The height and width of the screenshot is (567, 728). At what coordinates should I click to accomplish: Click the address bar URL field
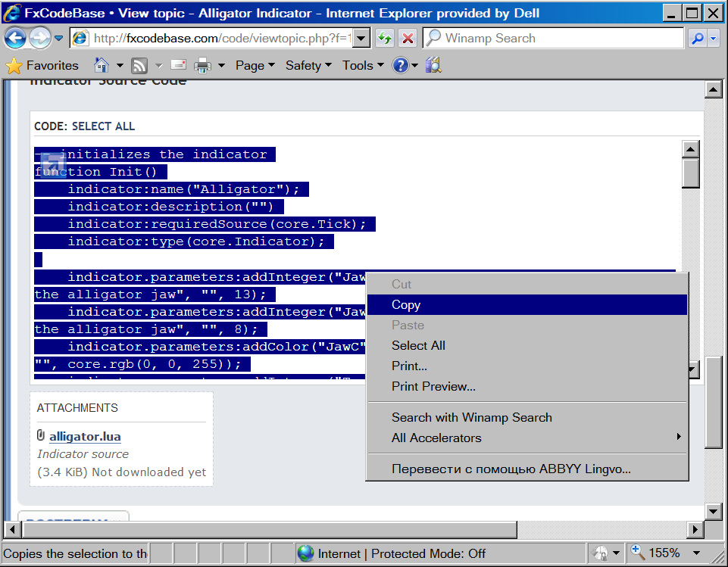[x=222, y=38]
